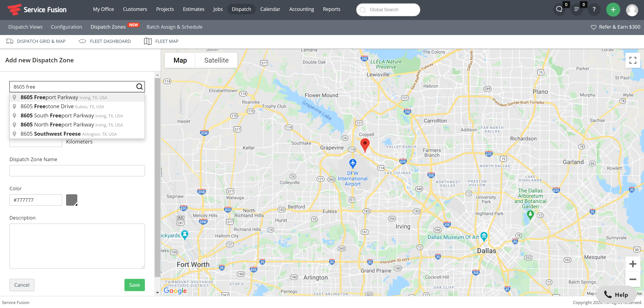Open the chat messages icon
Image resolution: width=644 pixels, height=308 pixels.
[559, 10]
